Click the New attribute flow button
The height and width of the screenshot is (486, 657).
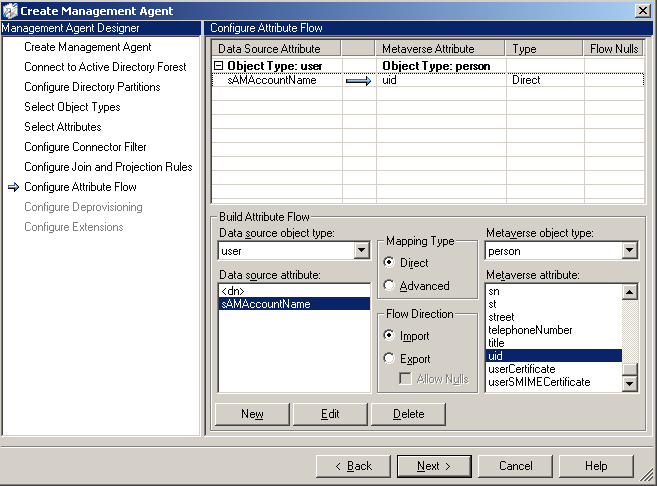pyautogui.click(x=252, y=414)
